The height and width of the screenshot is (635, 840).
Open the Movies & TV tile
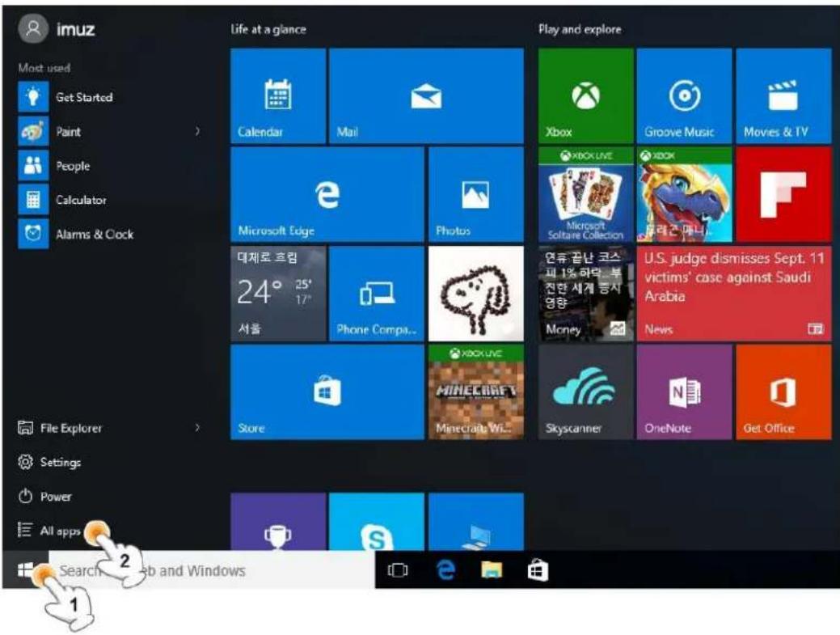[x=783, y=96]
